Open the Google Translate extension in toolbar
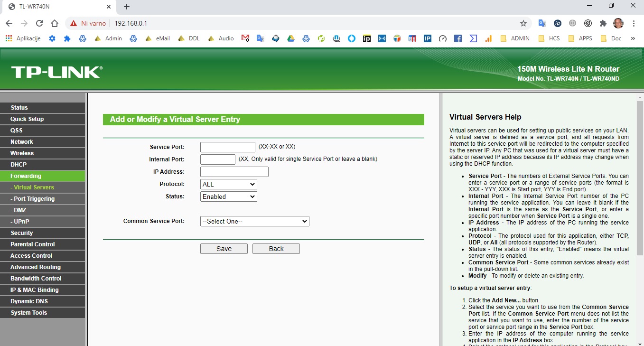The height and width of the screenshot is (346, 644). pyautogui.click(x=542, y=23)
